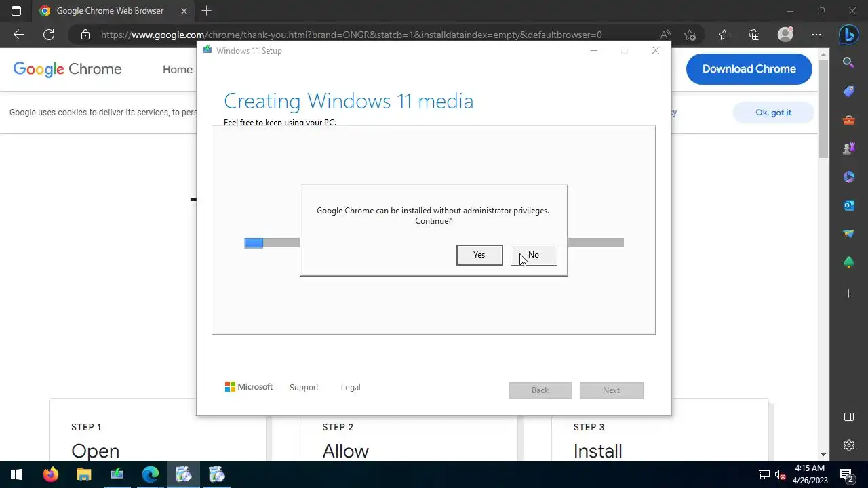Open File Explorer from taskbar
The height and width of the screenshot is (488, 868).
click(83, 474)
